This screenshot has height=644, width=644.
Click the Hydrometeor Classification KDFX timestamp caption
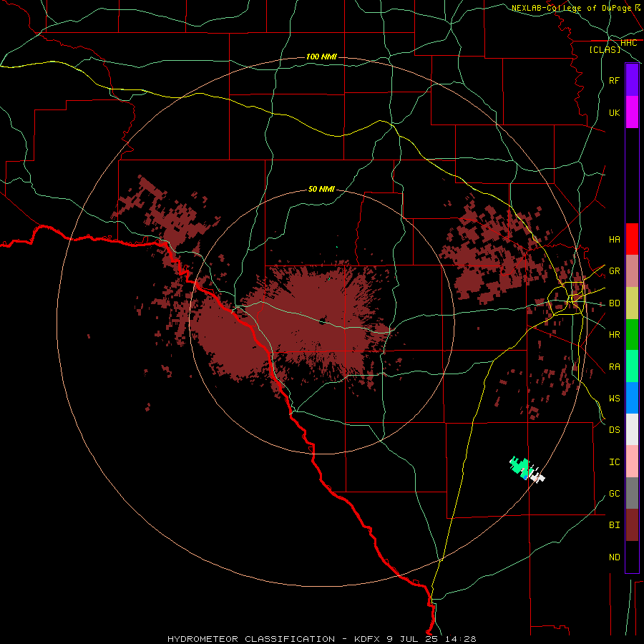(321, 639)
